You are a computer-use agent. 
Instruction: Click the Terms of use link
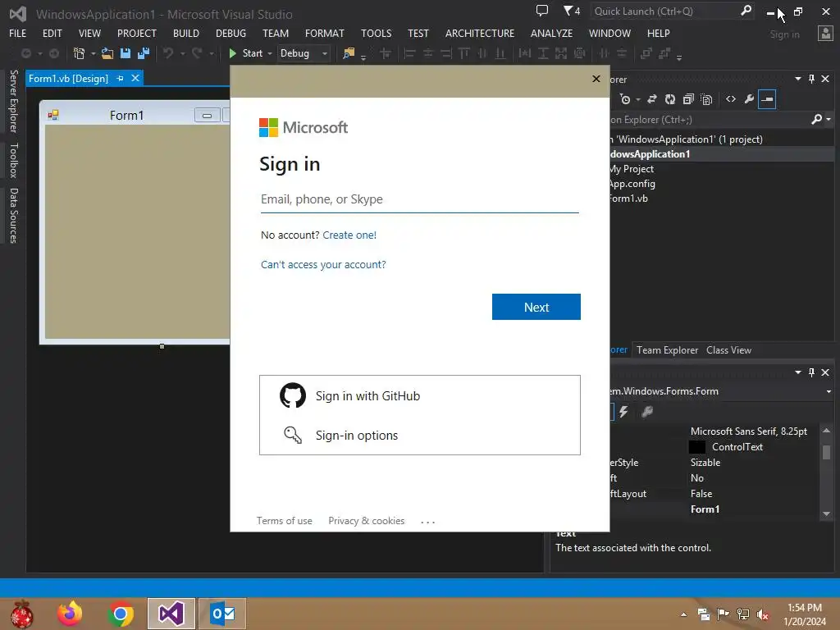284,521
